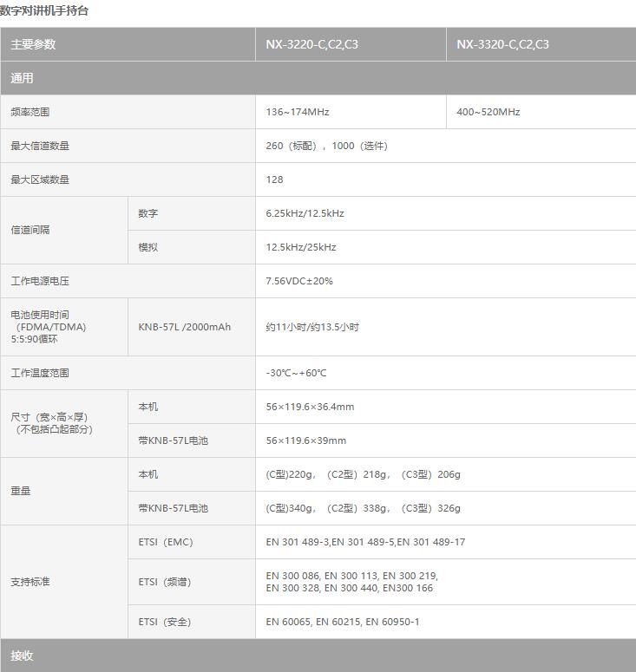Select the 56×119.6×36.4mm dimension value
This screenshot has height=672, width=636.
click(310, 407)
